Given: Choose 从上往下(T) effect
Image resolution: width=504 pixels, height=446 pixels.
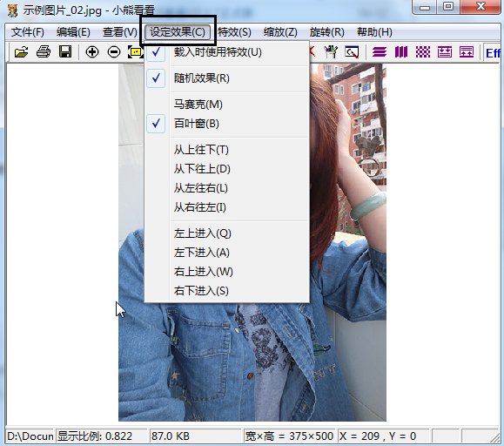Looking at the screenshot, I should 226,150.
